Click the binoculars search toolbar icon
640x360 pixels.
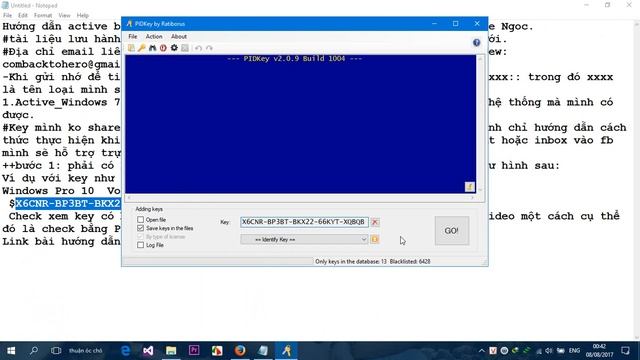(x=153, y=48)
